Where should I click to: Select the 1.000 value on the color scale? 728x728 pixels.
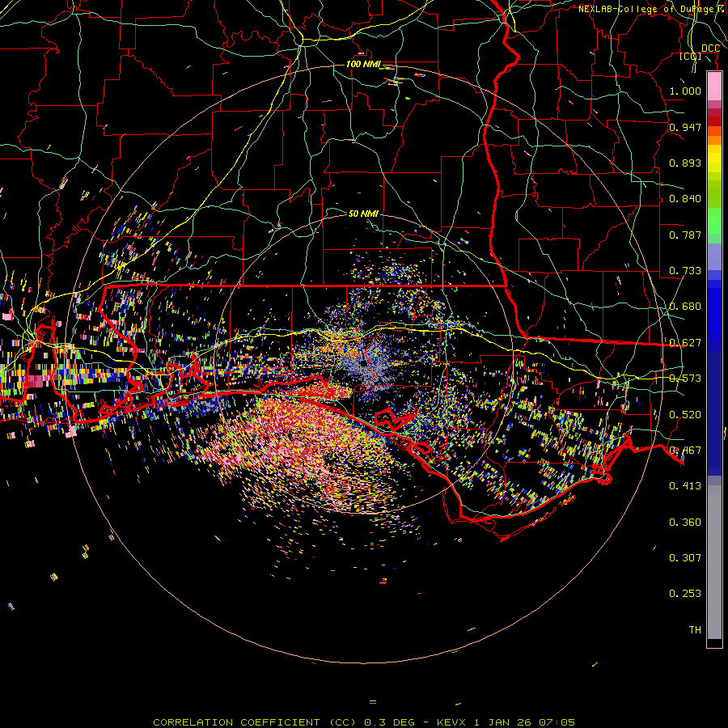click(685, 91)
